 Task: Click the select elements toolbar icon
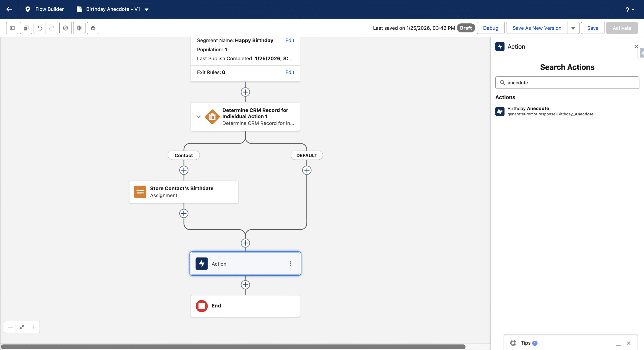26,28
